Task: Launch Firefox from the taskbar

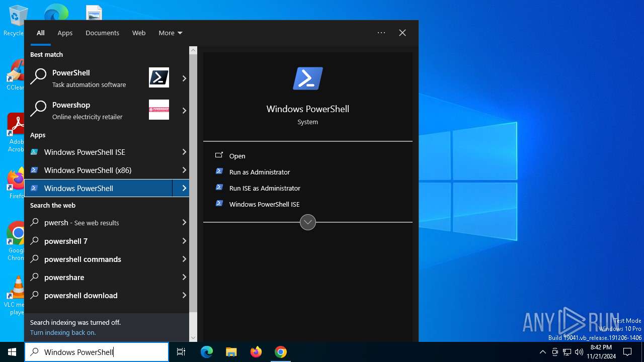Action: coord(256,352)
